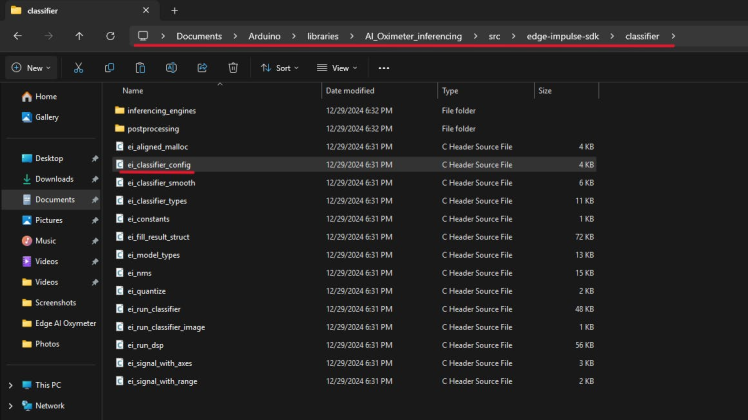The image size is (748, 420).
Task: Click the Copy icon in toolbar
Action: 109,68
